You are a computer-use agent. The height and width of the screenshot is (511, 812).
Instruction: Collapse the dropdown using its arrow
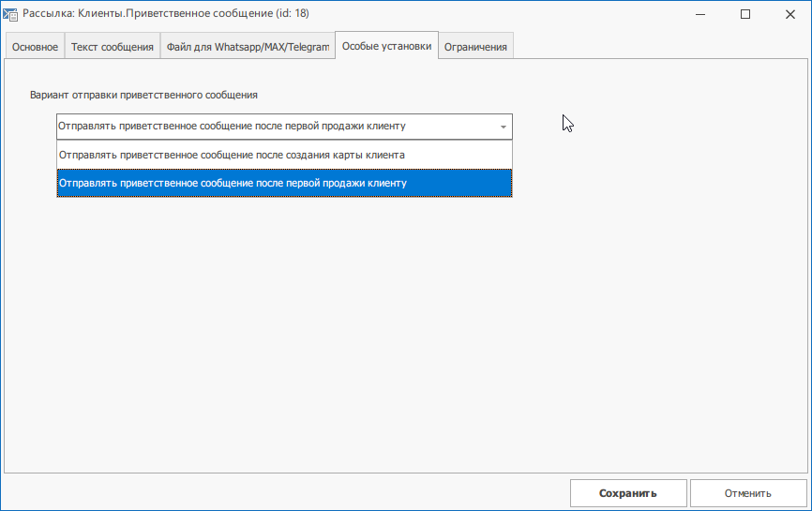(503, 127)
